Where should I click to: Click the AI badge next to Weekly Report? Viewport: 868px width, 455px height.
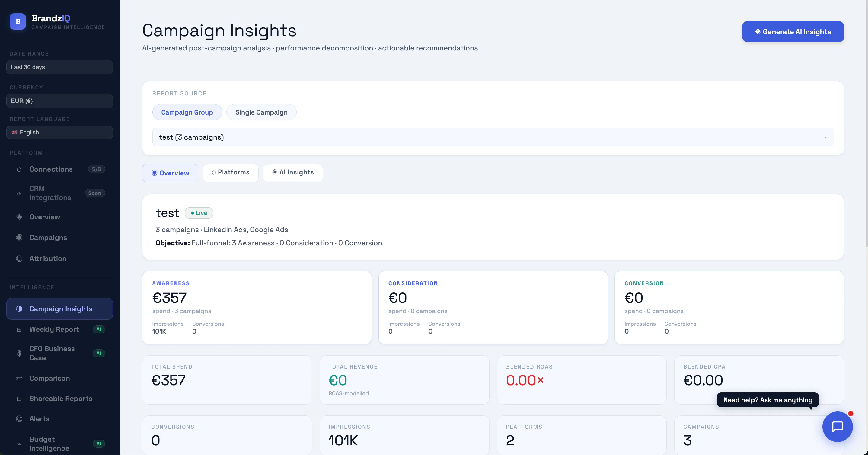[x=99, y=329]
